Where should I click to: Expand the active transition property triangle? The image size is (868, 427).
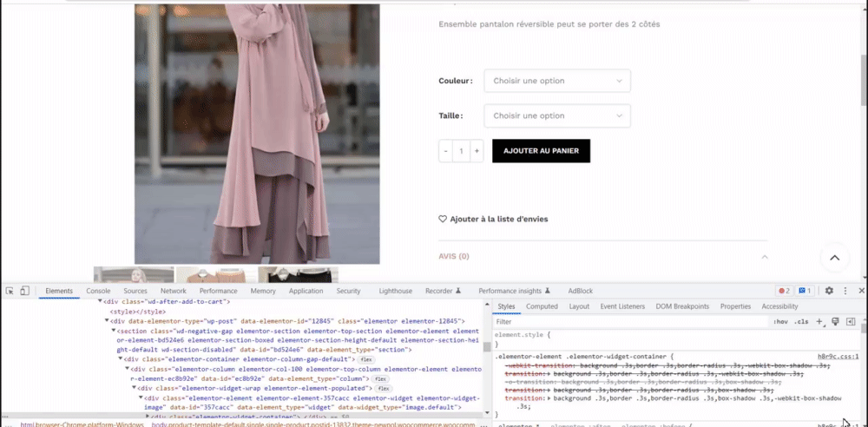pyautogui.click(x=549, y=398)
